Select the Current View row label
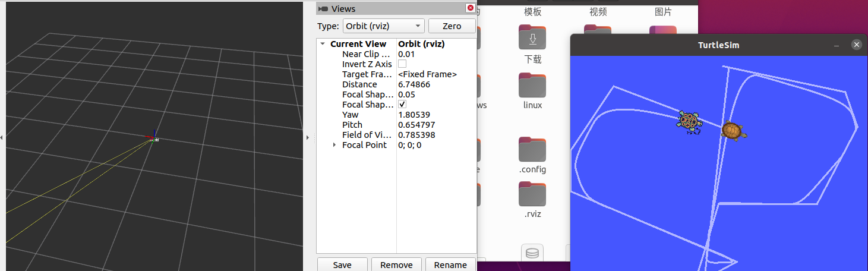 358,44
